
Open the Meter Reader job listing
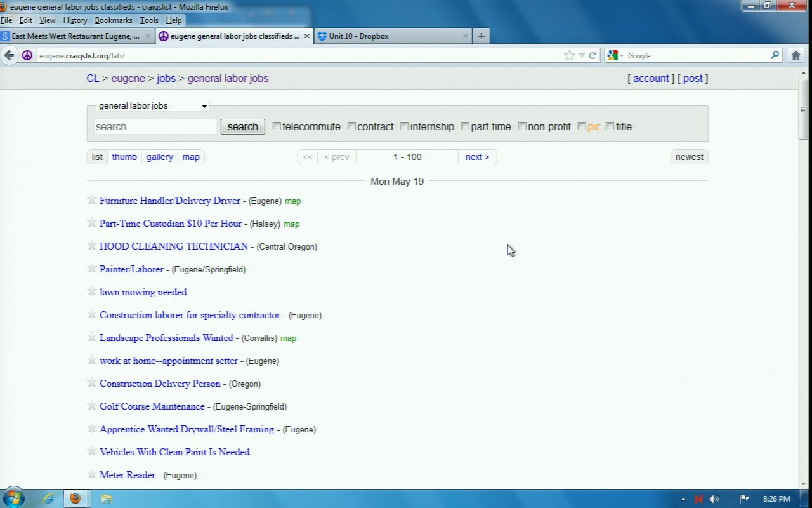(127, 475)
